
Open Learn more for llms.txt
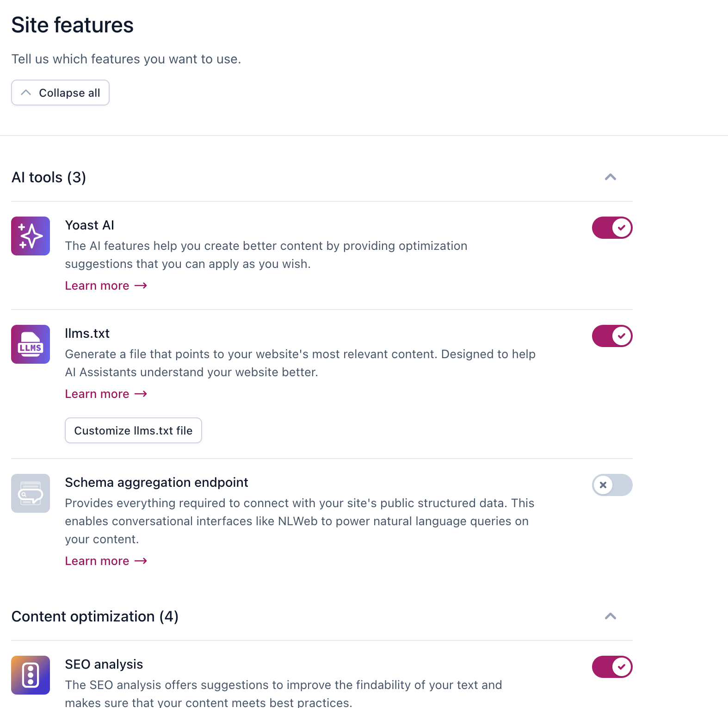(x=97, y=394)
